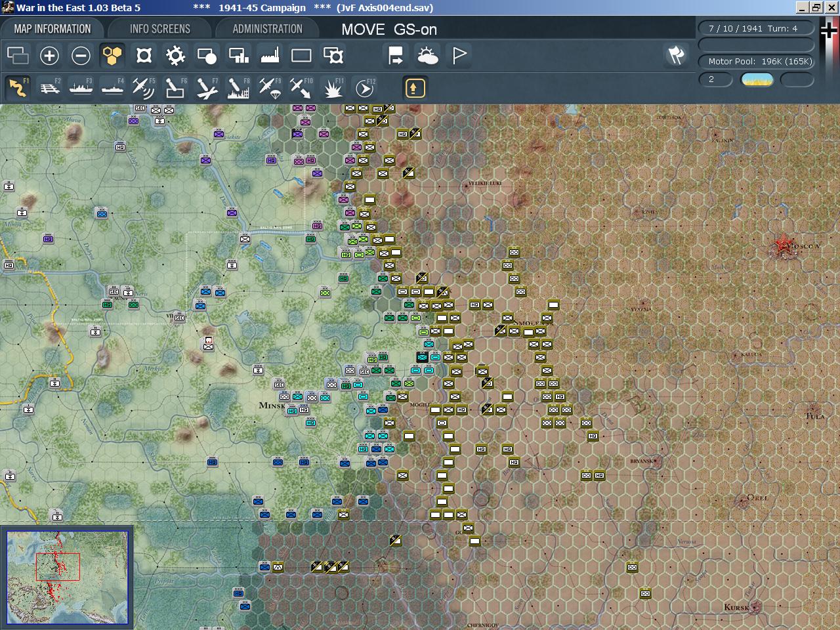
Task: Click the F11 explosion icon
Action: pyautogui.click(x=333, y=87)
